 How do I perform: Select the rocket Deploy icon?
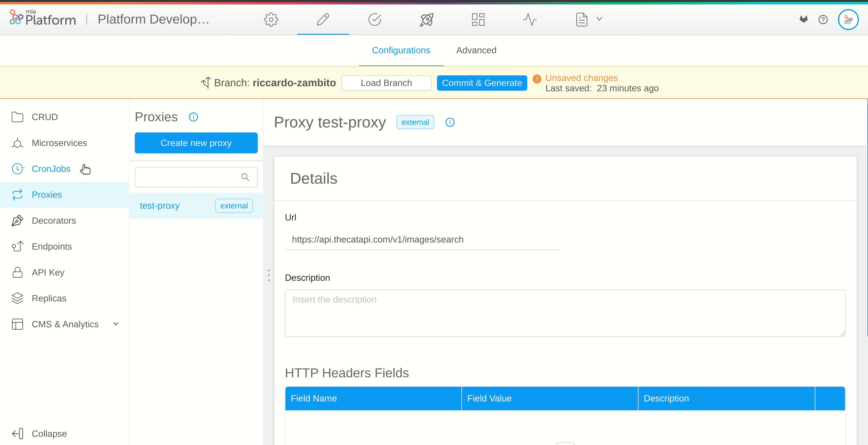point(426,19)
